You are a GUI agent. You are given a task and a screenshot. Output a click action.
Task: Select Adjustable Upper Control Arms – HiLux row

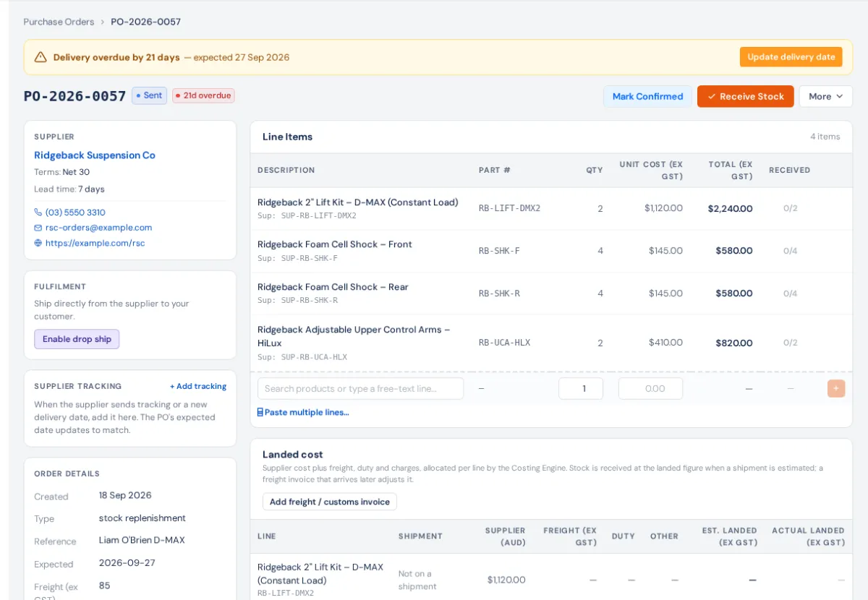[x=551, y=343]
